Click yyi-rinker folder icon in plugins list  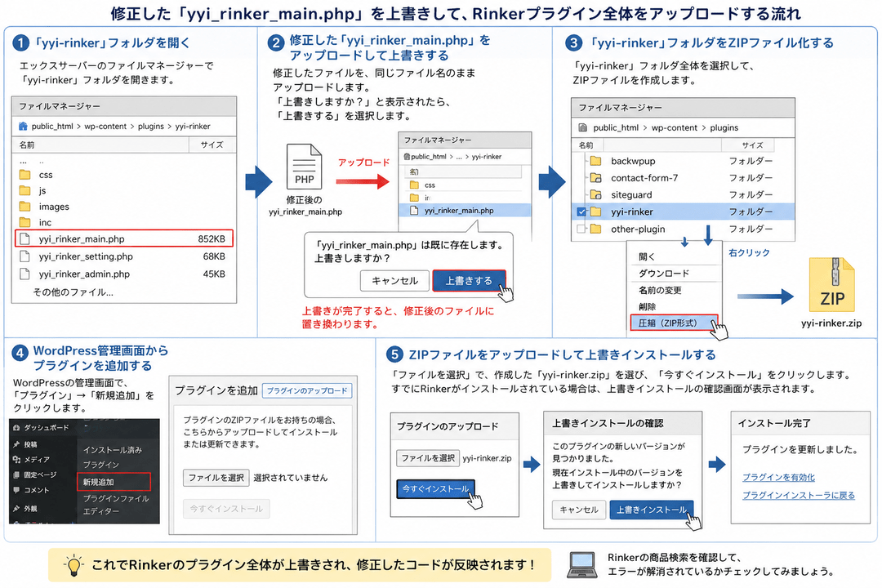595,212
